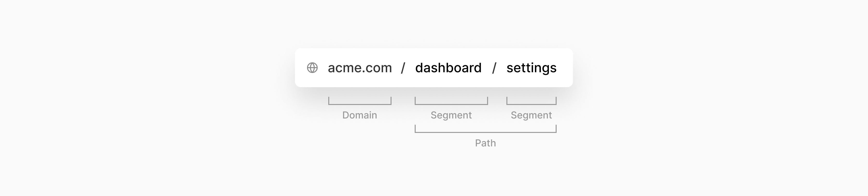Click the bracket line beneath settings
The image size is (868, 196).
click(x=531, y=104)
